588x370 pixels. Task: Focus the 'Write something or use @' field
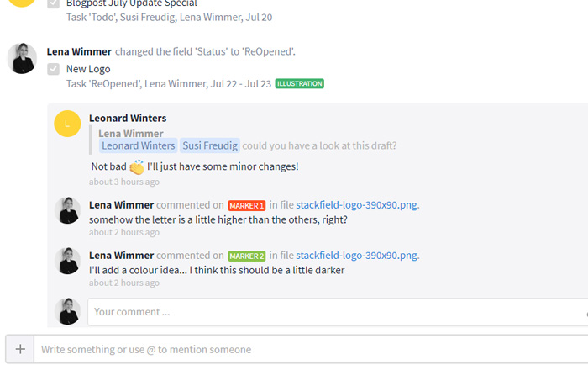311,349
